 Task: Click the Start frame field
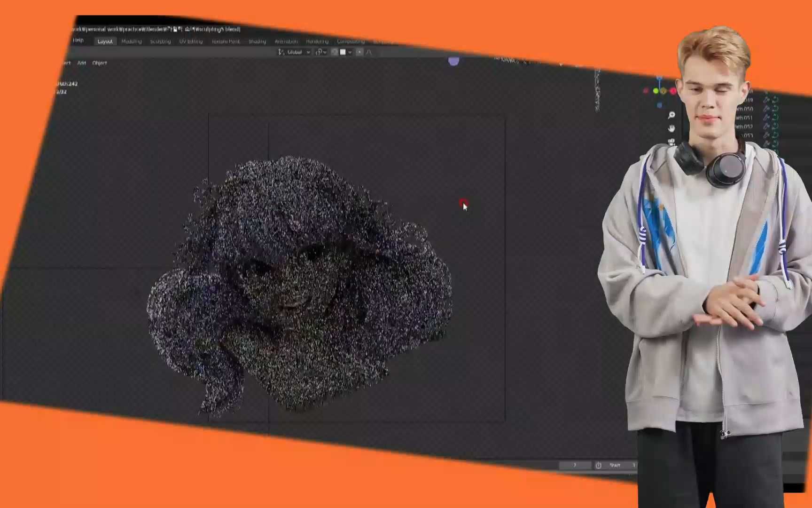click(621, 465)
